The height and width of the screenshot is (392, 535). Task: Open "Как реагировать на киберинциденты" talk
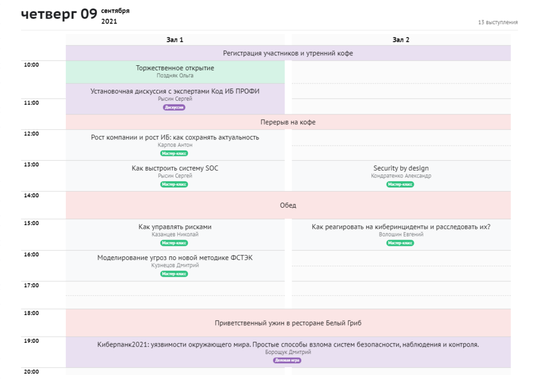coord(401,227)
